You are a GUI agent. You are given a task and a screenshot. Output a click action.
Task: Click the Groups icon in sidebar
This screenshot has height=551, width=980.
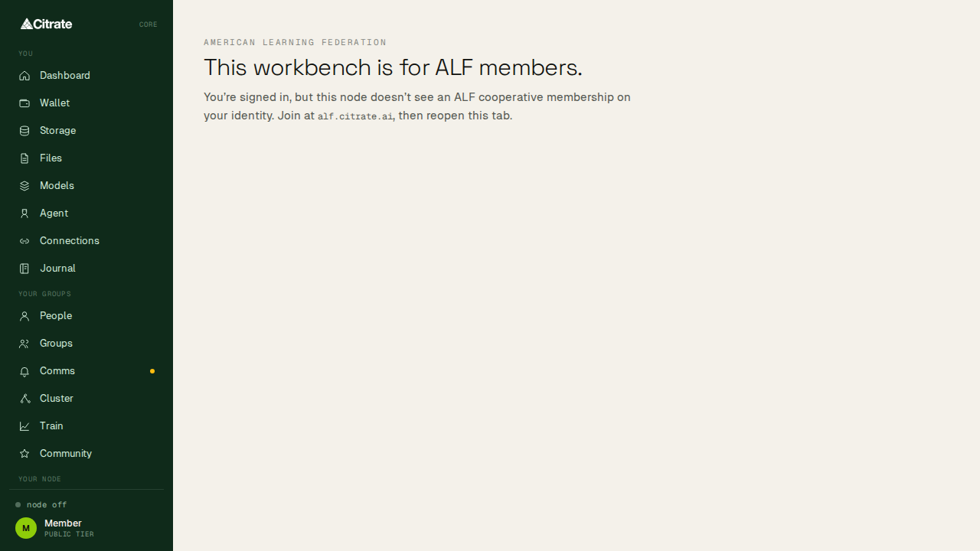pos(24,344)
